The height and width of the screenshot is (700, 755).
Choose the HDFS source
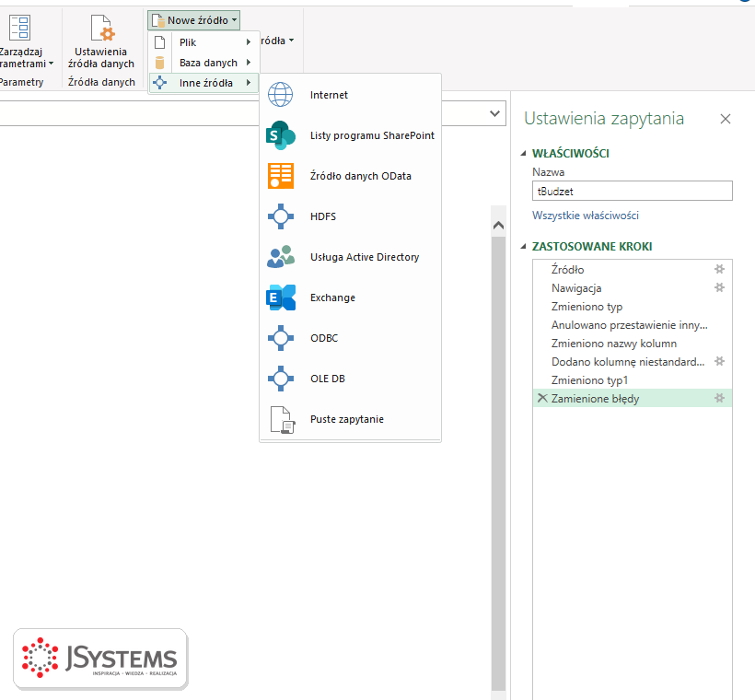(x=350, y=216)
